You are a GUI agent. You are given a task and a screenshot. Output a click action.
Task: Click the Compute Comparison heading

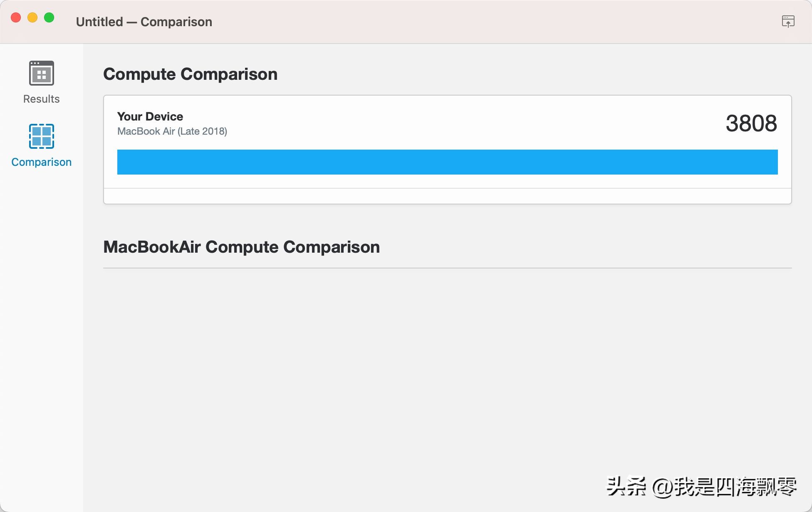[x=190, y=74]
